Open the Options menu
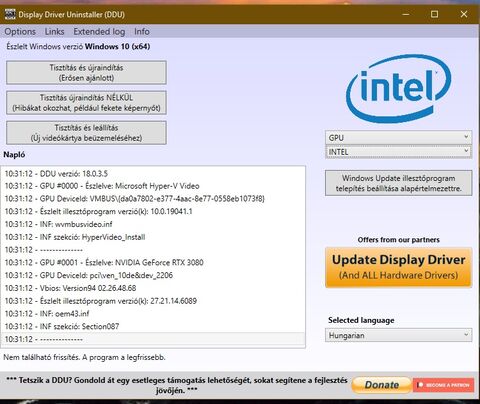Image resolution: width=480 pixels, height=404 pixels. pos(20,32)
